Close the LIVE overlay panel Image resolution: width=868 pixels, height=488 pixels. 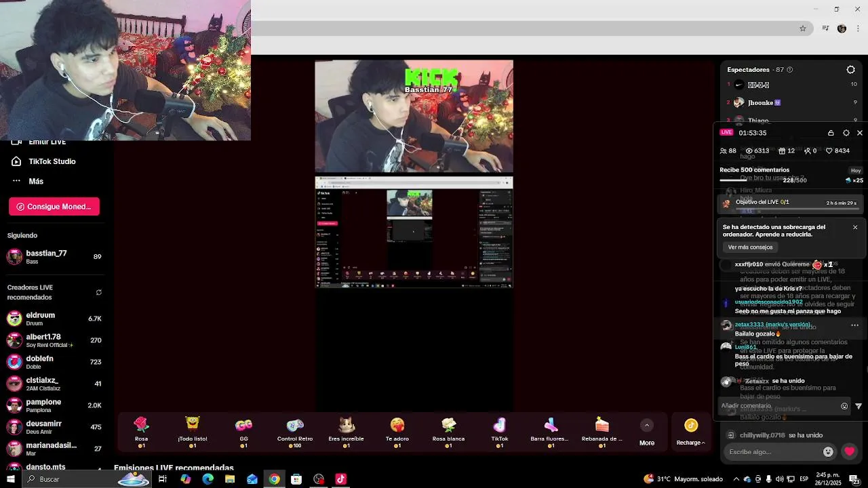point(859,133)
